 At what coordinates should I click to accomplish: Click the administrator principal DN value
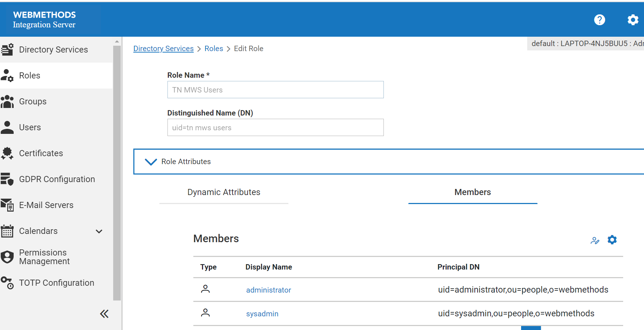(x=523, y=290)
